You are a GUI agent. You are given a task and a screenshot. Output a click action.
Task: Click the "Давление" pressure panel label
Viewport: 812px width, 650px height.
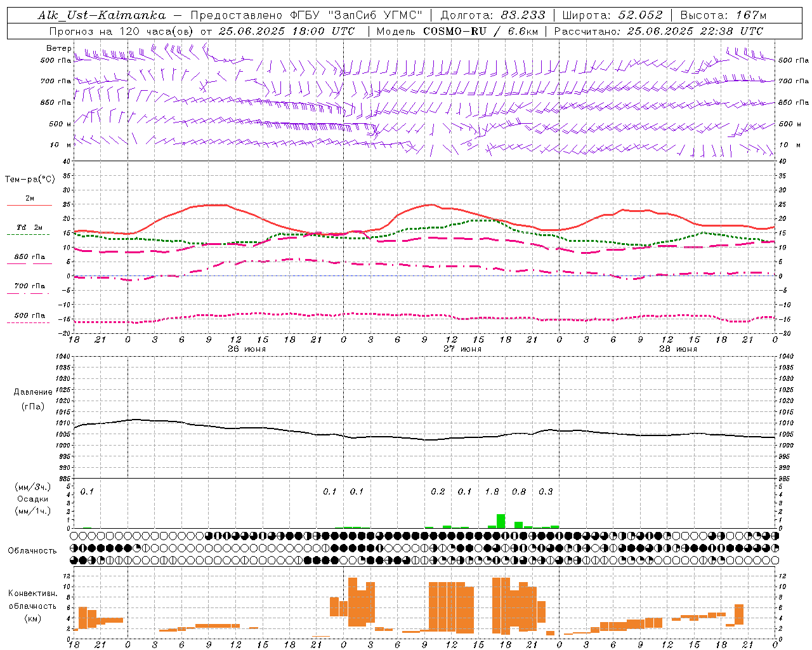coord(33,392)
